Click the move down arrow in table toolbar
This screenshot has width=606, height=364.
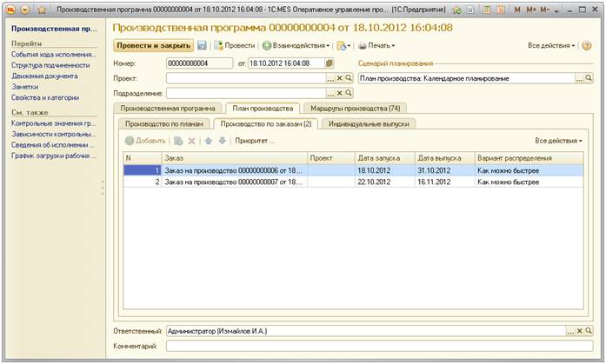click(x=221, y=140)
